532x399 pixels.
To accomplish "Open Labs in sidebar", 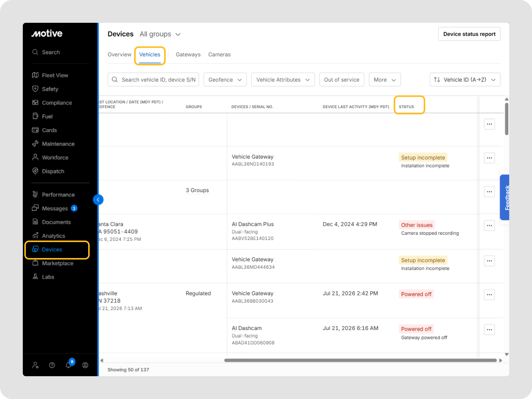I will tap(43, 277).
